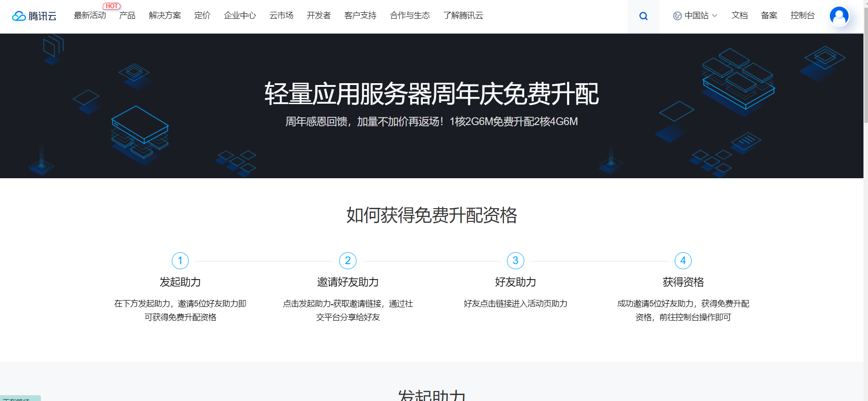Open the 企业中心 menu item
Screen dimensions: 868x401
coord(240,15)
